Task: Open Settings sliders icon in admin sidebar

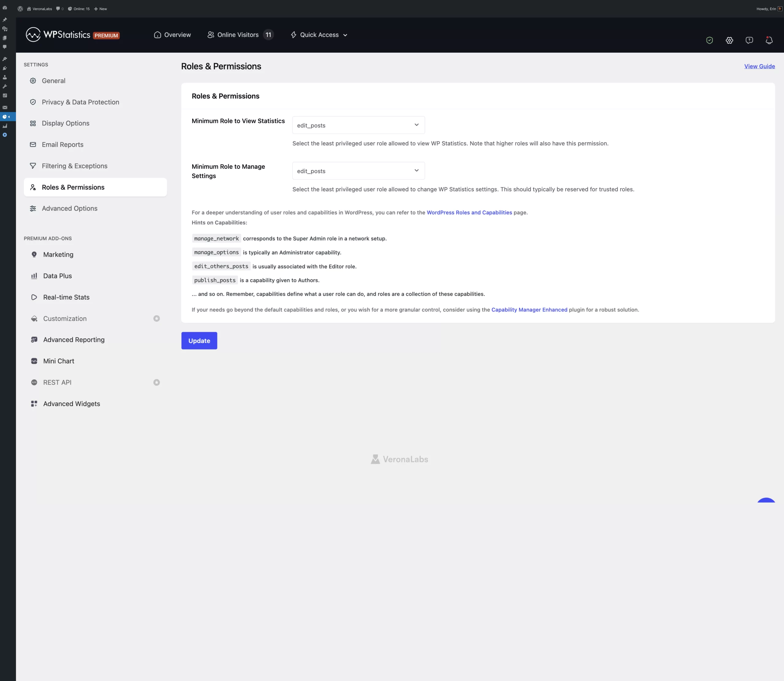Action: [x=5, y=95]
